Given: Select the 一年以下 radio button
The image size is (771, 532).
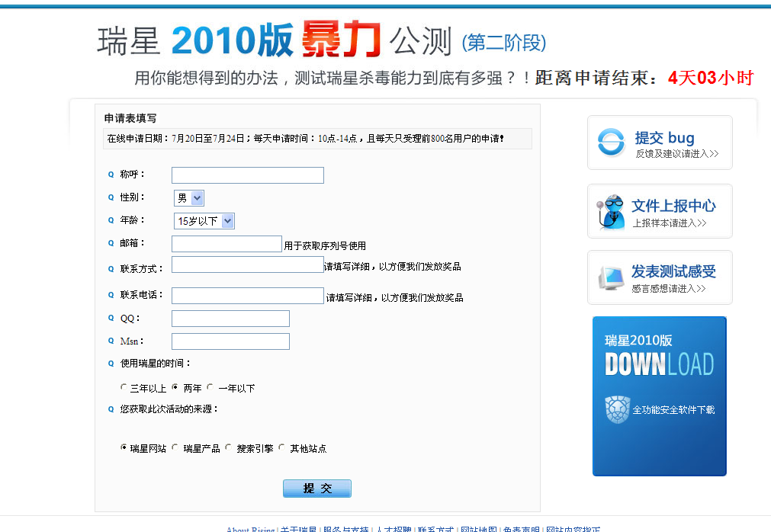Looking at the screenshot, I should click(210, 387).
